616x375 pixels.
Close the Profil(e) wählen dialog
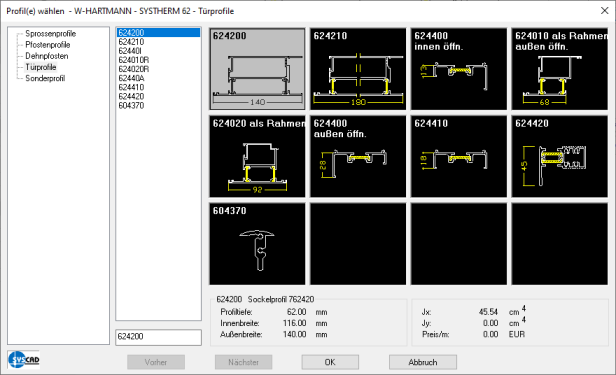click(x=605, y=11)
